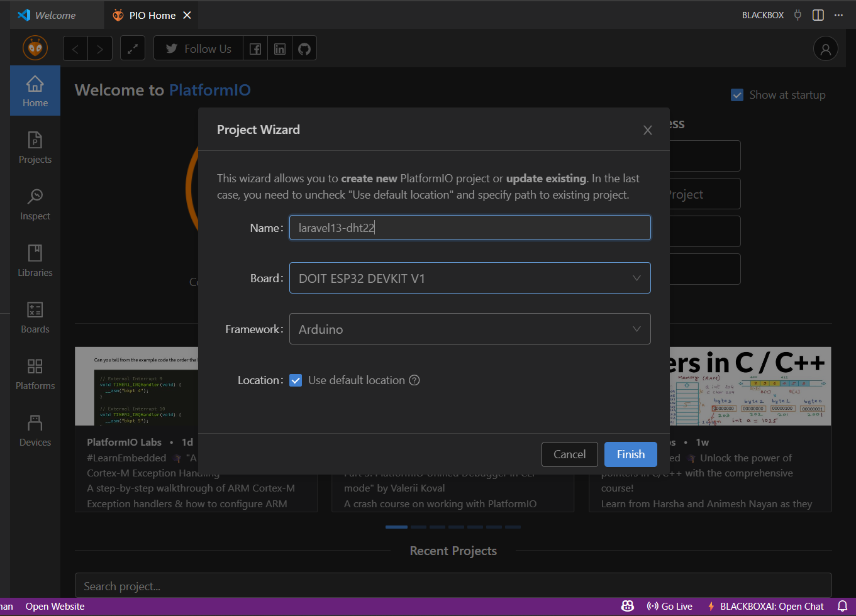Open the Devices section in the sidebar
856x616 pixels.
point(35,430)
